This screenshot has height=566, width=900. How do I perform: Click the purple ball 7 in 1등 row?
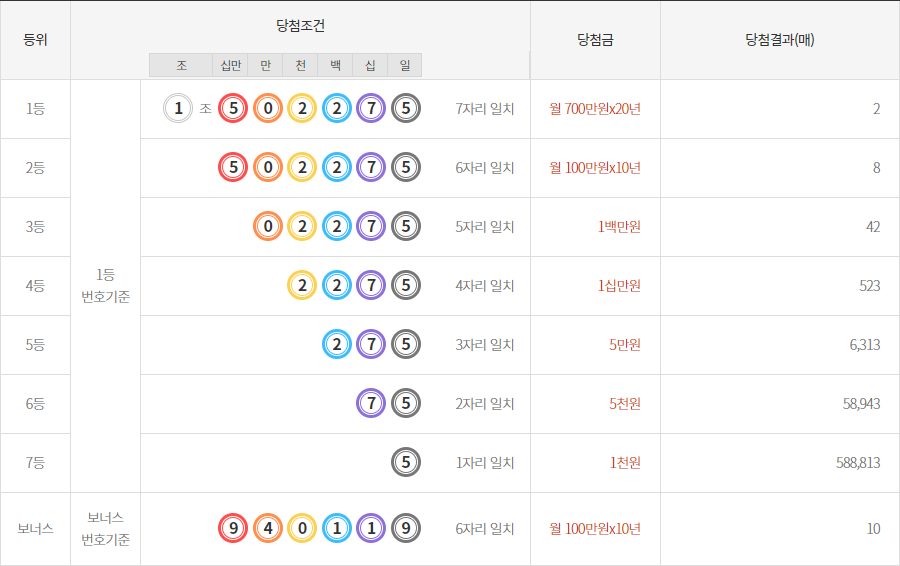[x=371, y=108]
